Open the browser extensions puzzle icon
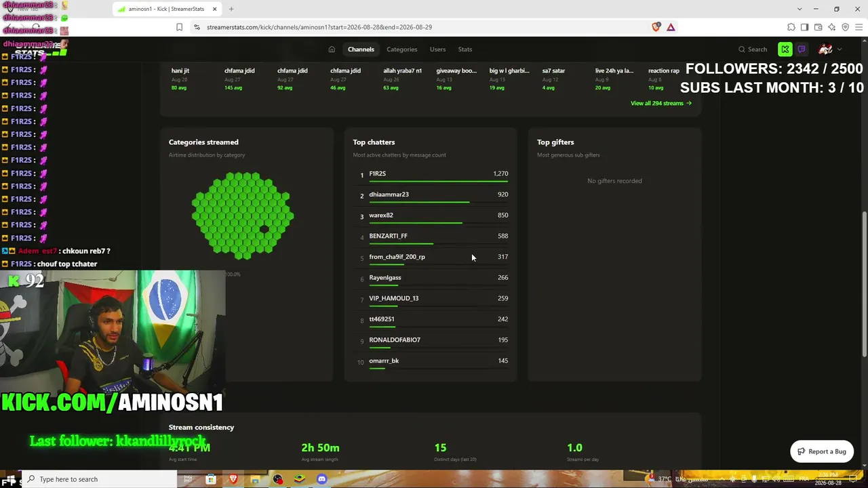Image resolution: width=868 pixels, height=488 pixels. [791, 27]
